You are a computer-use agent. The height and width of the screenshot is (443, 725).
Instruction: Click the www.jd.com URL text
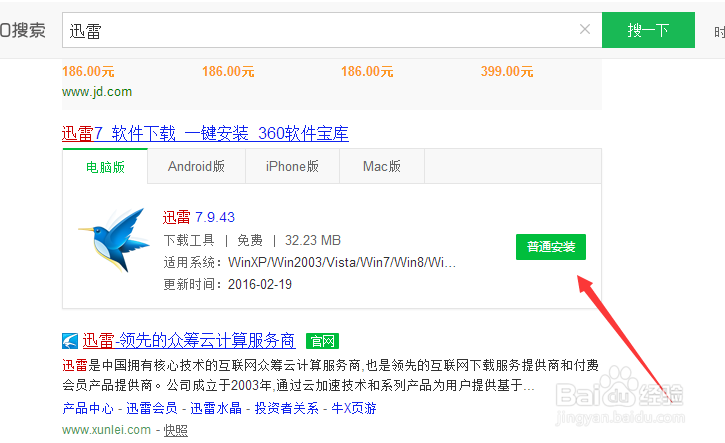[97, 92]
